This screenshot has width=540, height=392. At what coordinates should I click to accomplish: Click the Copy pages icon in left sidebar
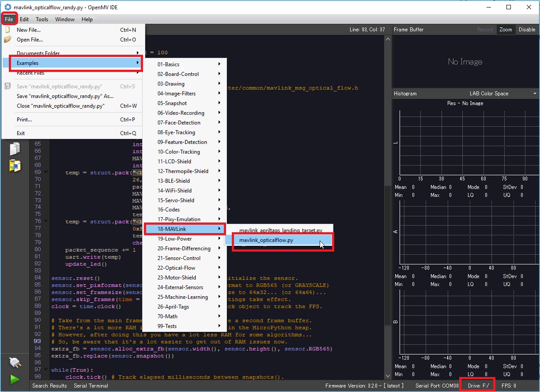coord(15,149)
